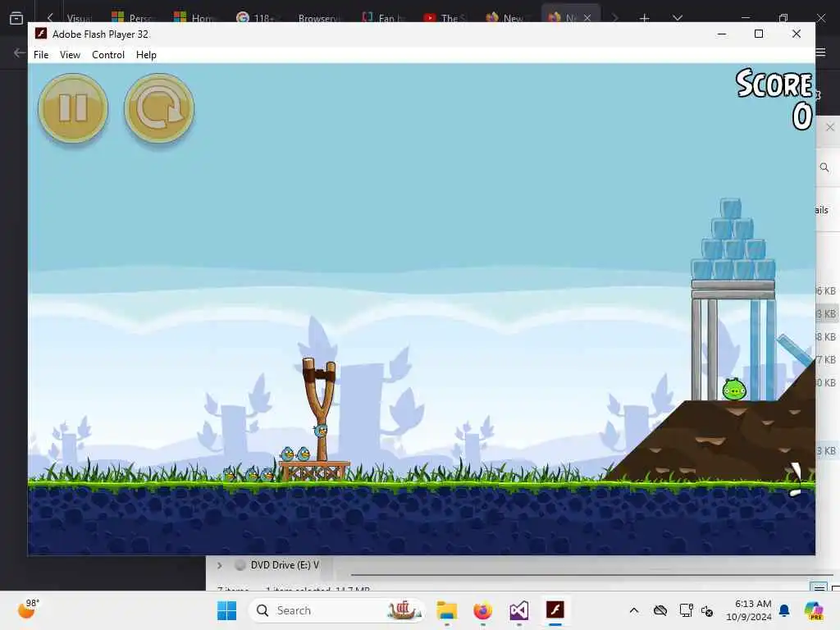840x630 pixels.
Task: Open the weather widget showing 98°
Action: point(29,609)
